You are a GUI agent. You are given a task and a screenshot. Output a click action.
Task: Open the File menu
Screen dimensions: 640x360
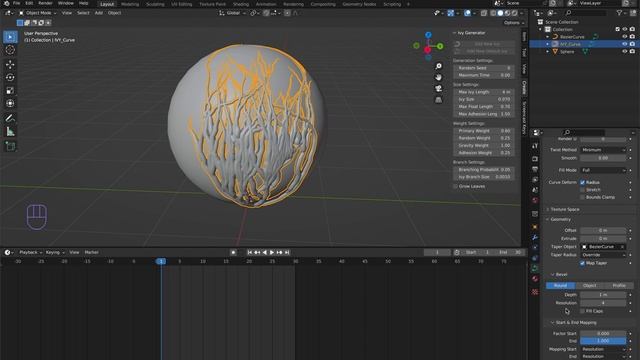(16, 3)
